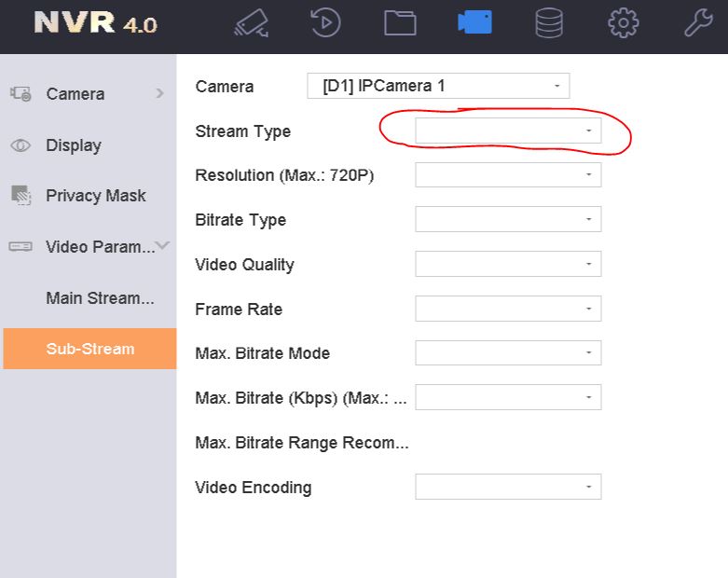Collapse the Video Parameters section chevron
728x578 pixels.
click(162, 246)
